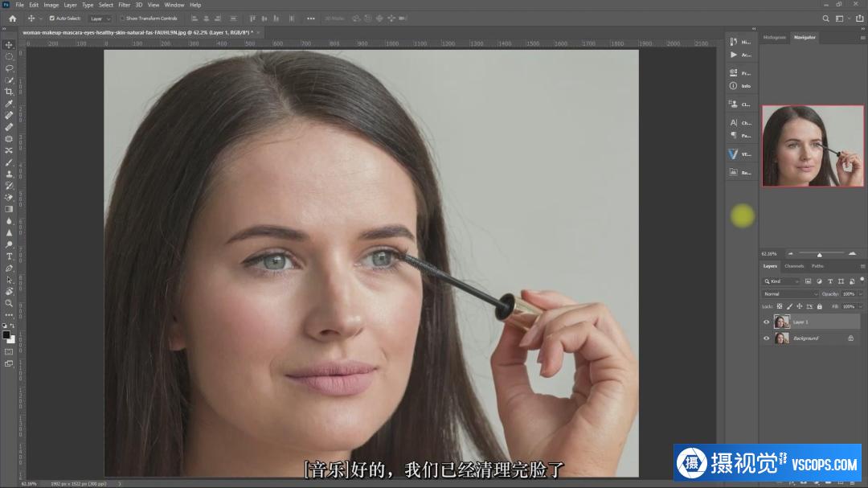Open the Layers panel menu
The width and height of the screenshot is (868, 488).
(x=862, y=266)
